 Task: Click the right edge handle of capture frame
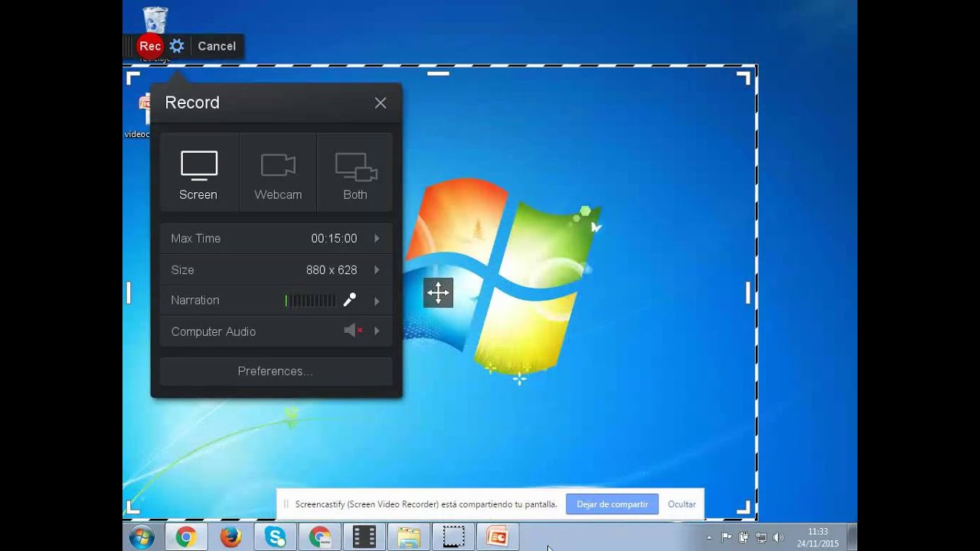pyautogui.click(x=748, y=292)
